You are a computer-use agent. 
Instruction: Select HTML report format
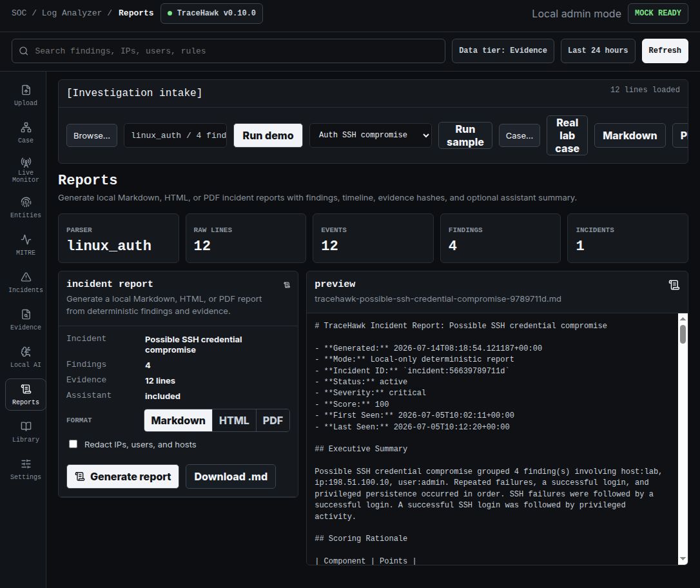[234, 420]
